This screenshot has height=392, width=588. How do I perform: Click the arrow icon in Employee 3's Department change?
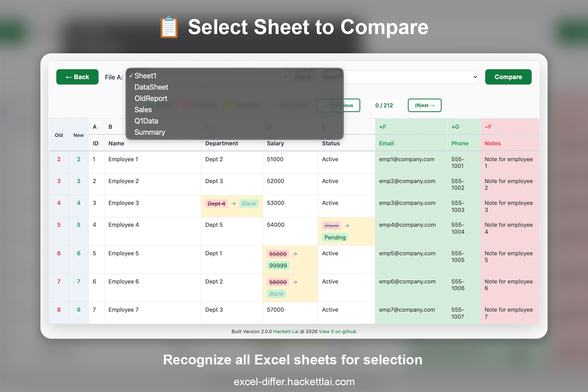pyautogui.click(x=234, y=203)
